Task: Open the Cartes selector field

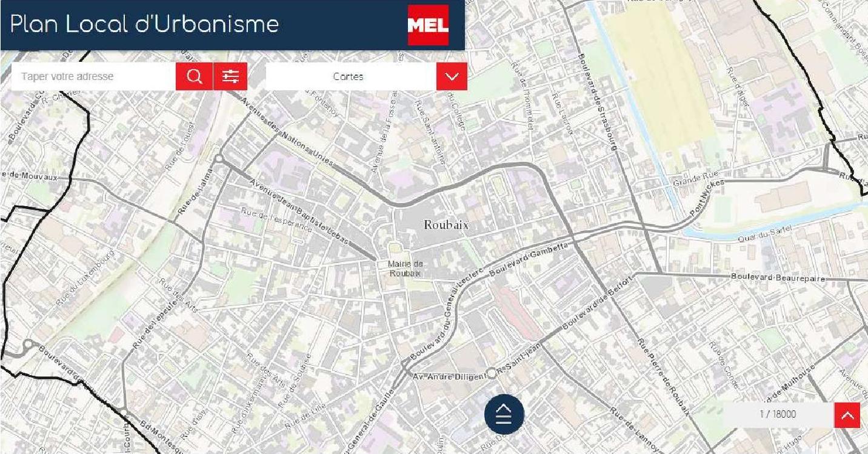Action: [351, 76]
